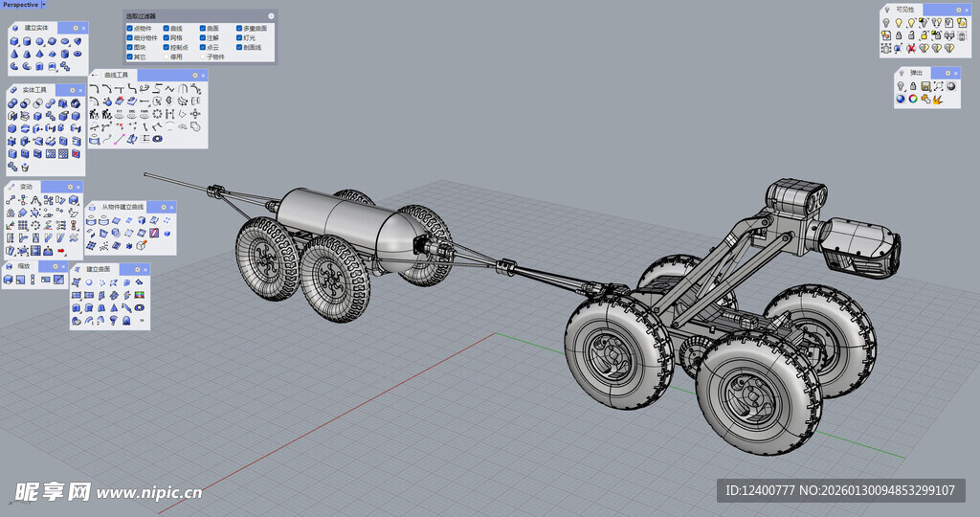Enable the 停用 filter option
980x517 pixels.
tap(166, 56)
